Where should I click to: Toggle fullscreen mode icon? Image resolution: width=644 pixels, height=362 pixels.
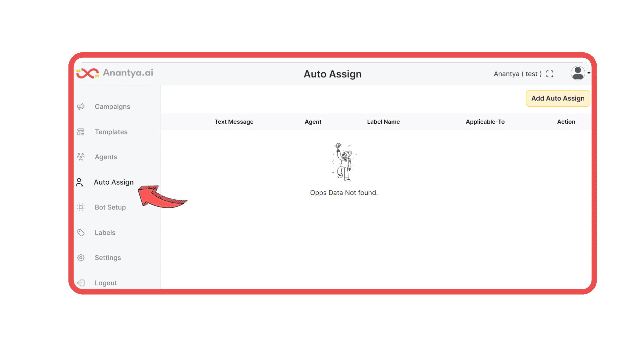click(x=550, y=74)
